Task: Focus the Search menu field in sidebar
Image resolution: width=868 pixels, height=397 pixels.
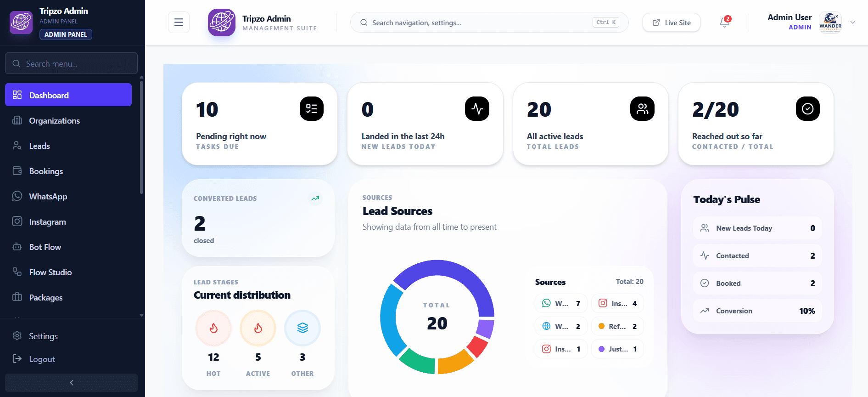Action: pos(71,63)
